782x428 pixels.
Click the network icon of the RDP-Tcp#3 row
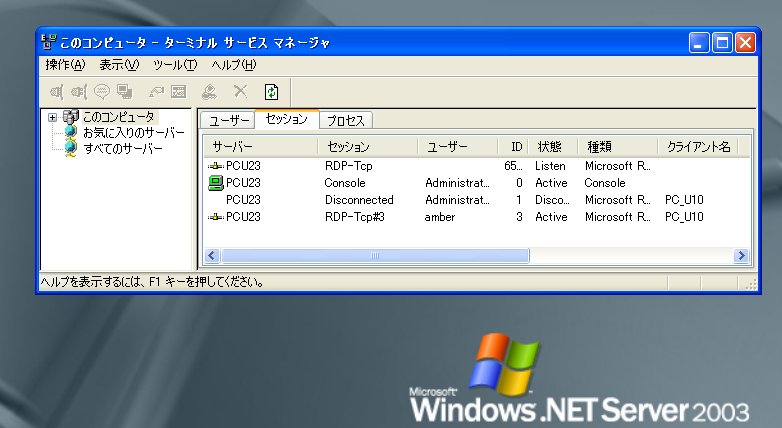(215, 217)
